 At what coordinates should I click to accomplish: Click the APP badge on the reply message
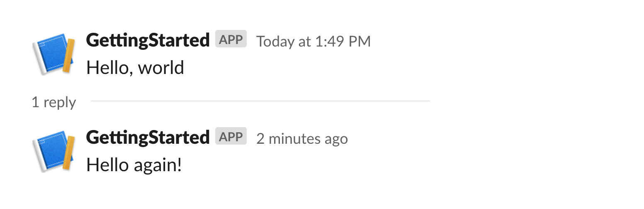[x=231, y=137]
